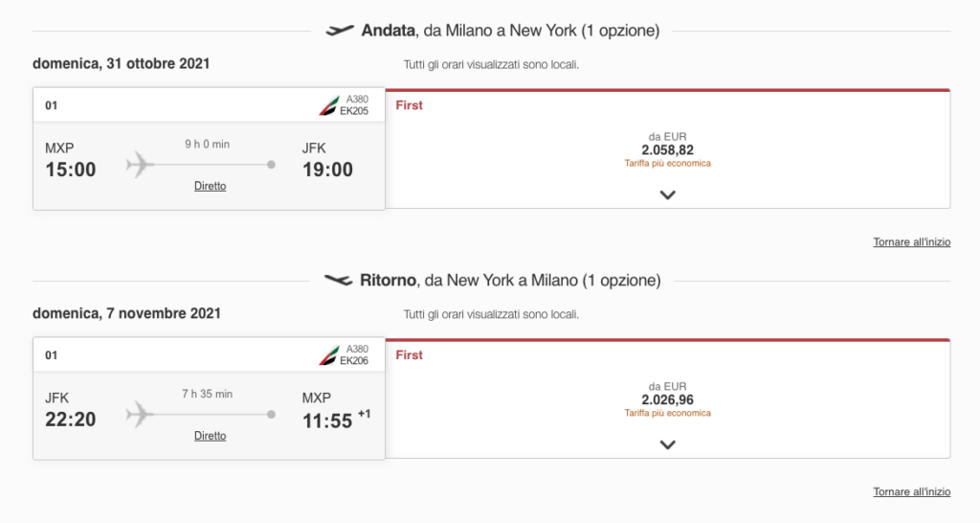980x523 pixels.
Task: Select the First tab for outbound flight
Action: [x=409, y=105]
